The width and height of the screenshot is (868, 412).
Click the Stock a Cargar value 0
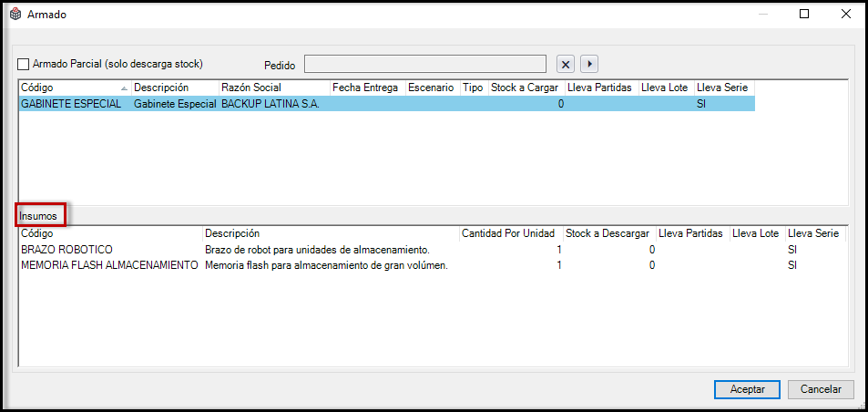pos(561,104)
